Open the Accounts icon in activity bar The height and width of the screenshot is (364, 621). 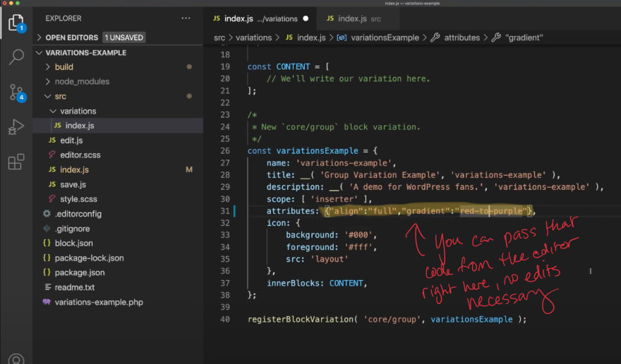point(16,359)
